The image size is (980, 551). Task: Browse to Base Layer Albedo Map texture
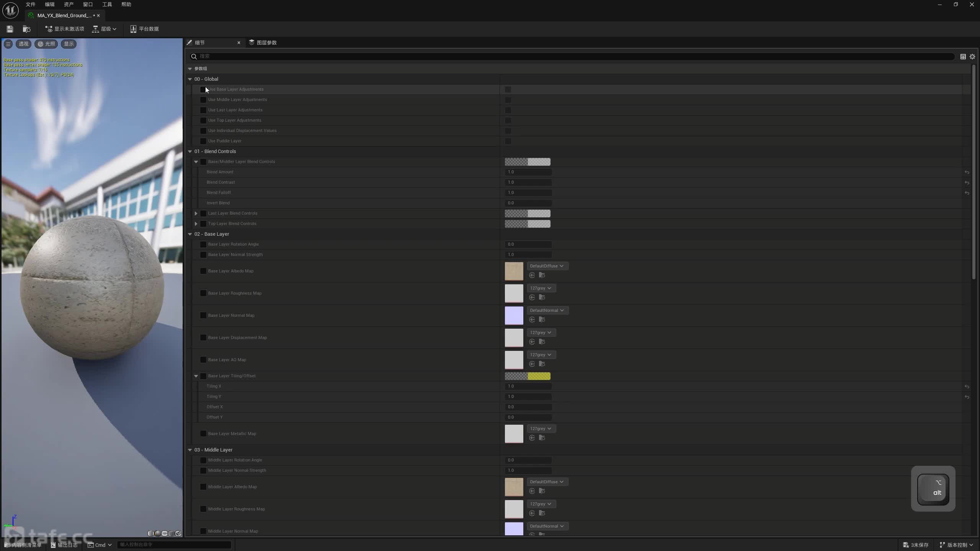(542, 275)
